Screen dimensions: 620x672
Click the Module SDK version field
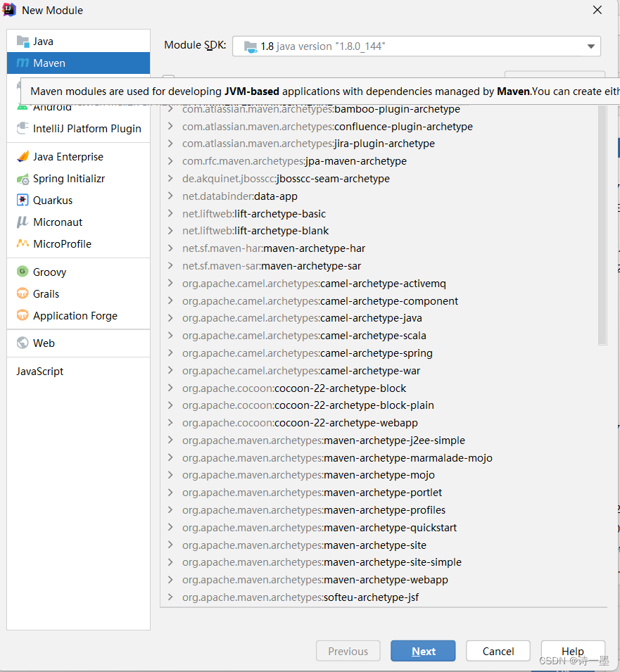point(417,46)
